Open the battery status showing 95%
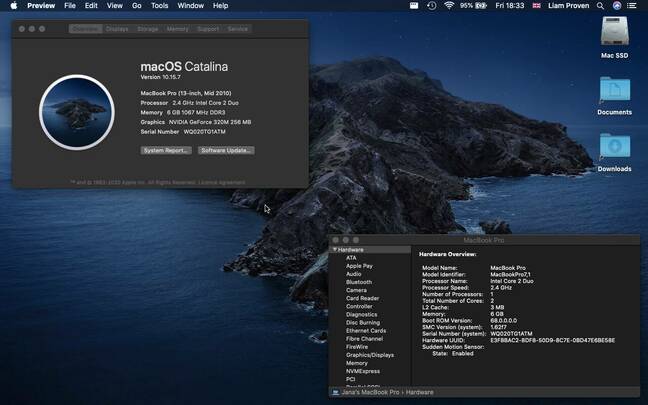 (474, 6)
